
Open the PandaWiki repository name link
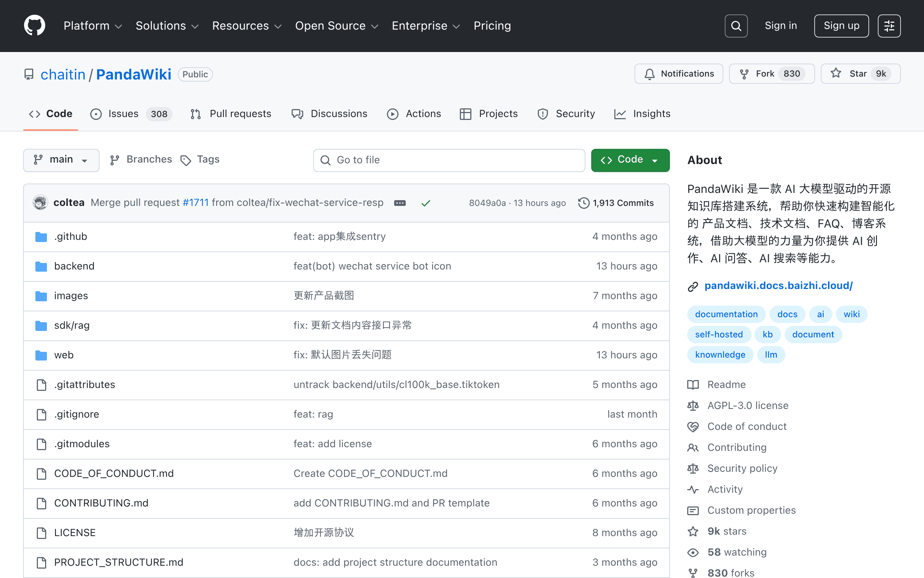(134, 74)
